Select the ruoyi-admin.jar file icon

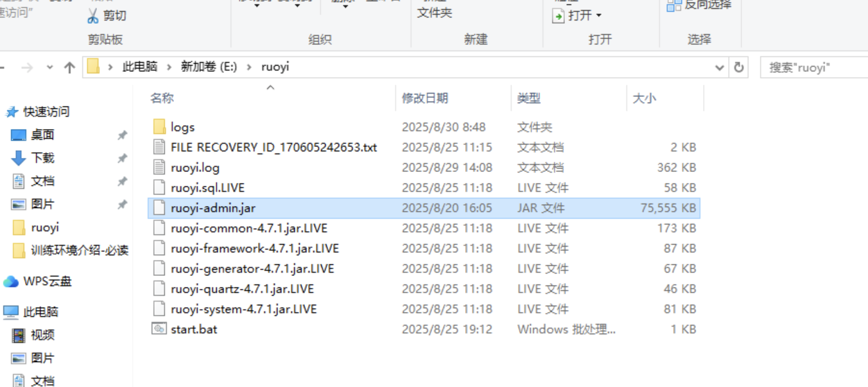159,208
